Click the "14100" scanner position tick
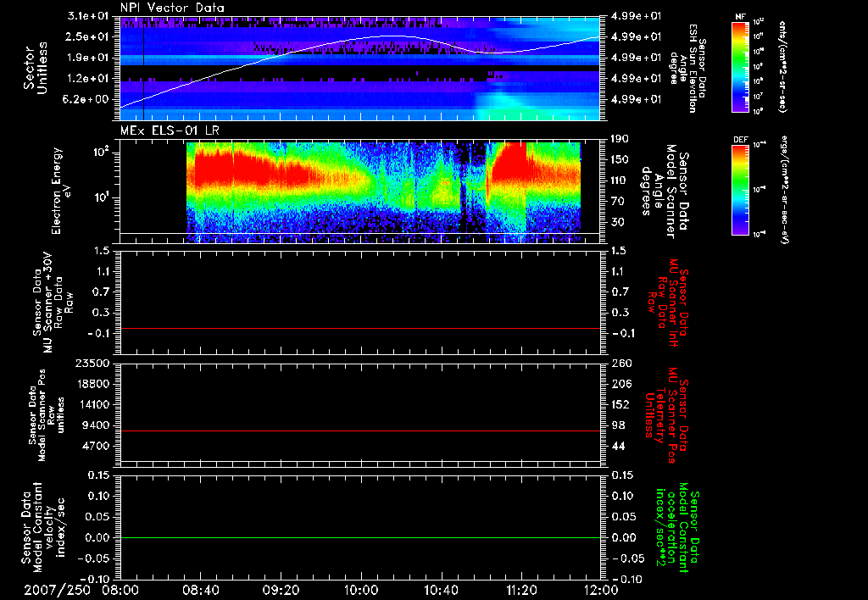Screen dimensions: 868x600 (x=93, y=404)
